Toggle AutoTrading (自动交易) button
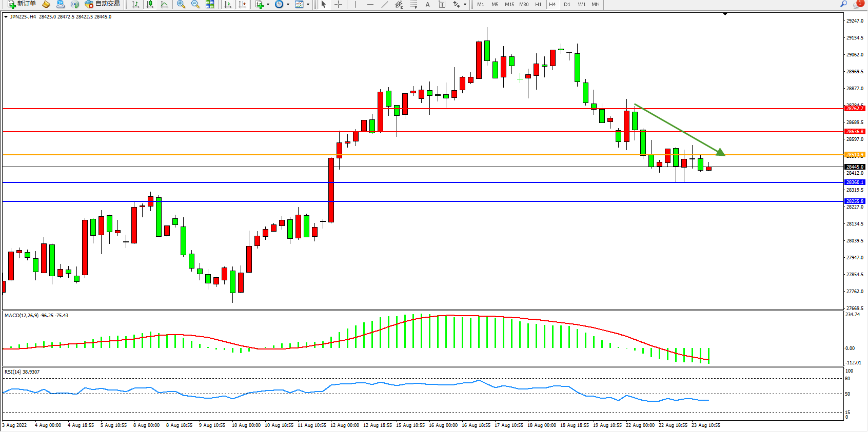 click(103, 4)
